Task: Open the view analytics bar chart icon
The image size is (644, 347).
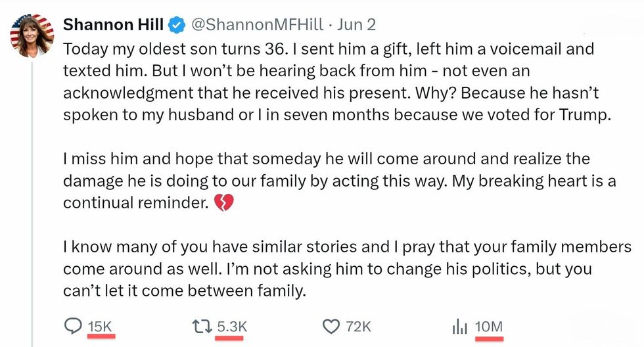Action: point(459,326)
